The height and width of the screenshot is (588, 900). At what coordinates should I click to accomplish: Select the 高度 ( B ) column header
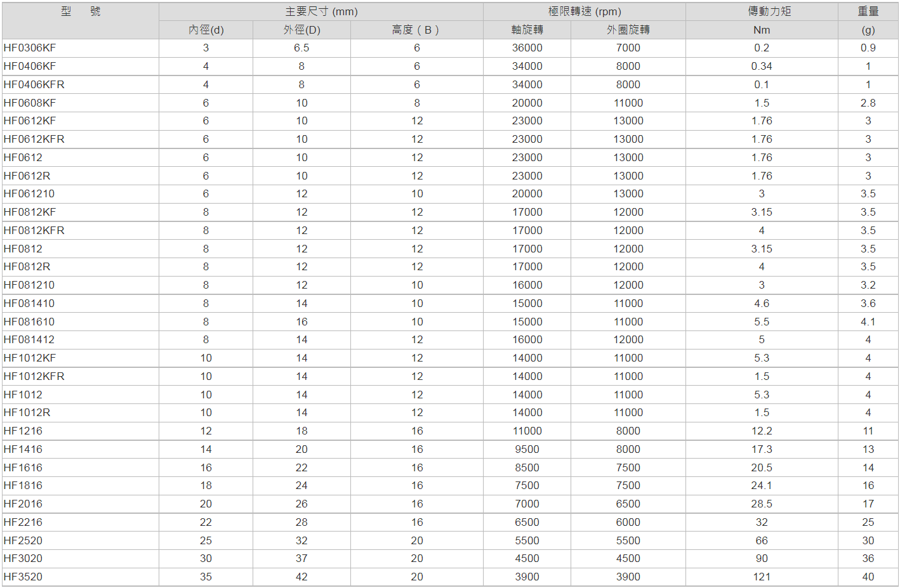tap(416, 30)
